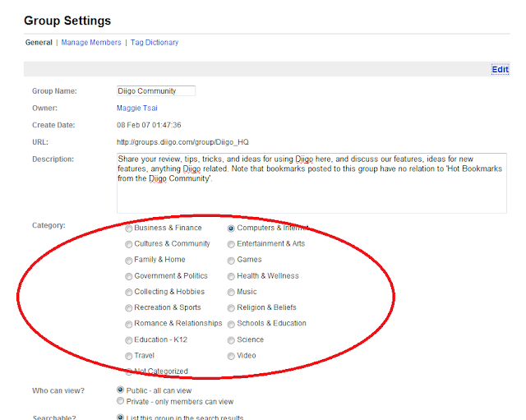This screenshot has height=420, width=526.
Task: Pick the Games category
Action: pos(231,261)
